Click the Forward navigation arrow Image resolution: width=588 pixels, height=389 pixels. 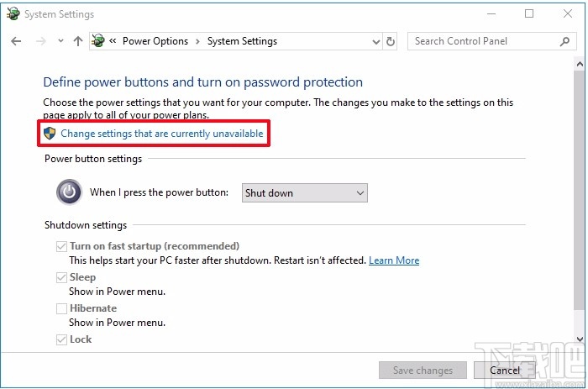[x=39, y=41]
